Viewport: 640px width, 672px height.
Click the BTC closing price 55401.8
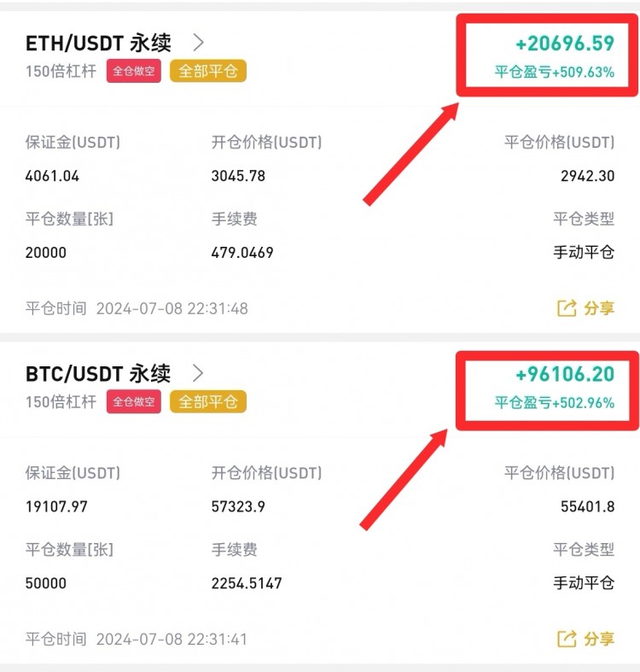tap(587, 506)
